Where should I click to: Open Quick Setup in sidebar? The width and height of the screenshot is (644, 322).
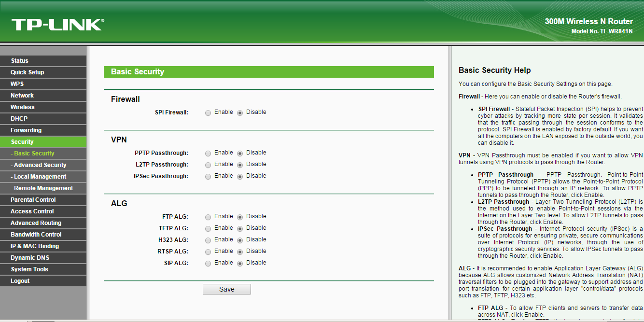coord(28,72)
